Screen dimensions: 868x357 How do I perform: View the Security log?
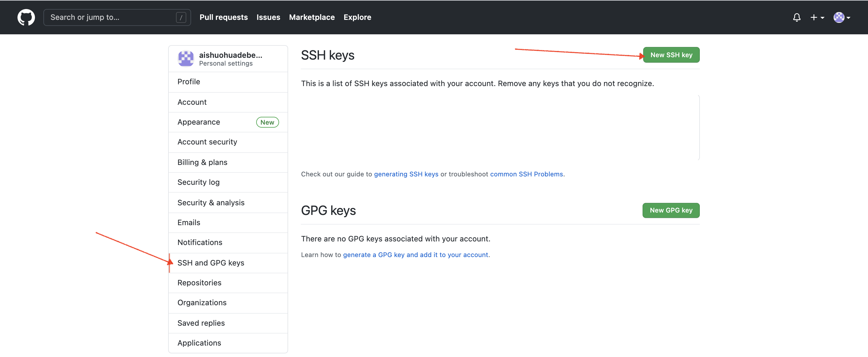(228, 182)
